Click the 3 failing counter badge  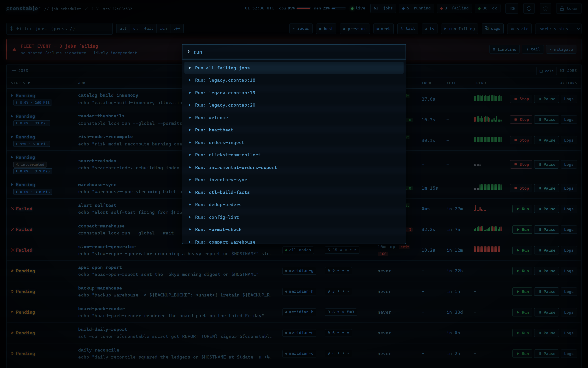click(x=454, y=9)
